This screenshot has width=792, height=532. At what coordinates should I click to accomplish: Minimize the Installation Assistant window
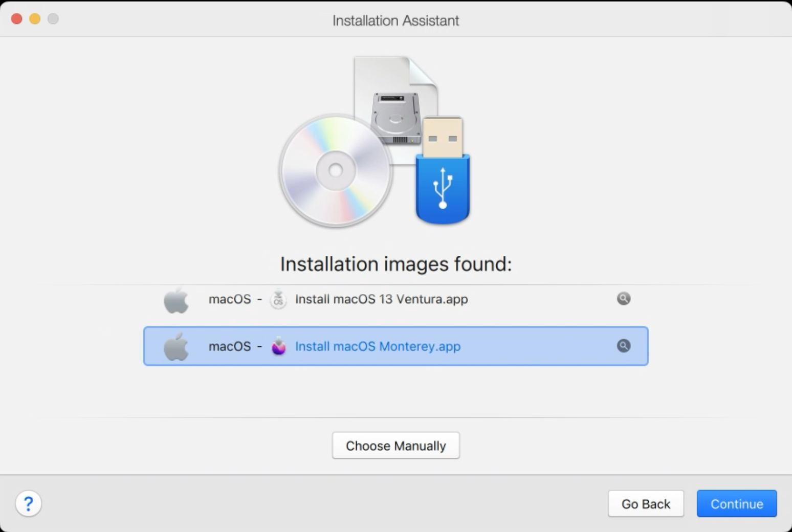(x=35, y=19)
